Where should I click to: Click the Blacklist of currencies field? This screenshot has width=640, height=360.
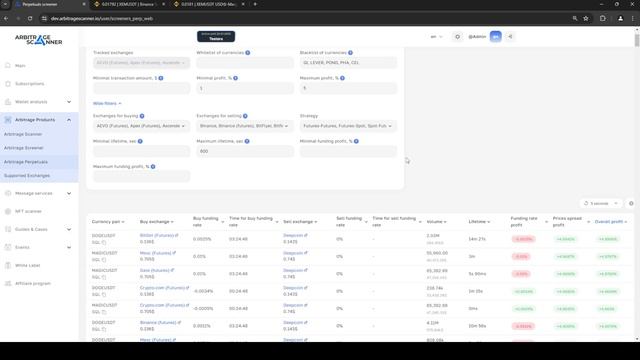[x=348, y=63]
